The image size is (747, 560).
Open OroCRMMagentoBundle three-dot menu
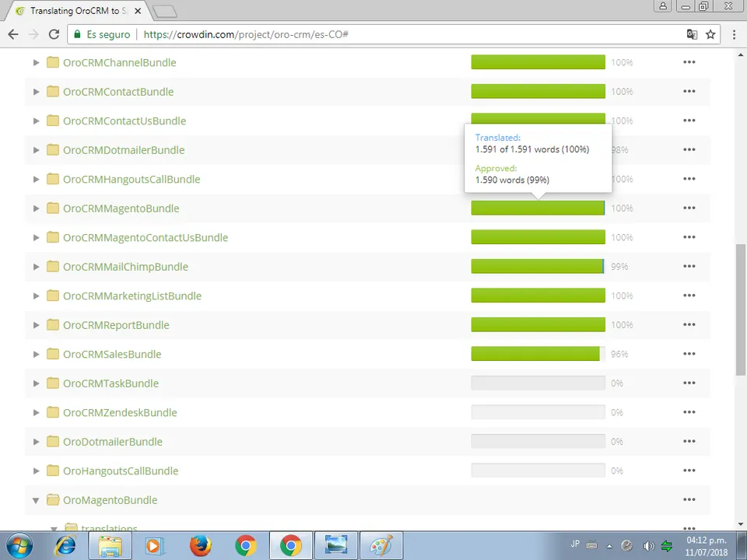[689, 208]
